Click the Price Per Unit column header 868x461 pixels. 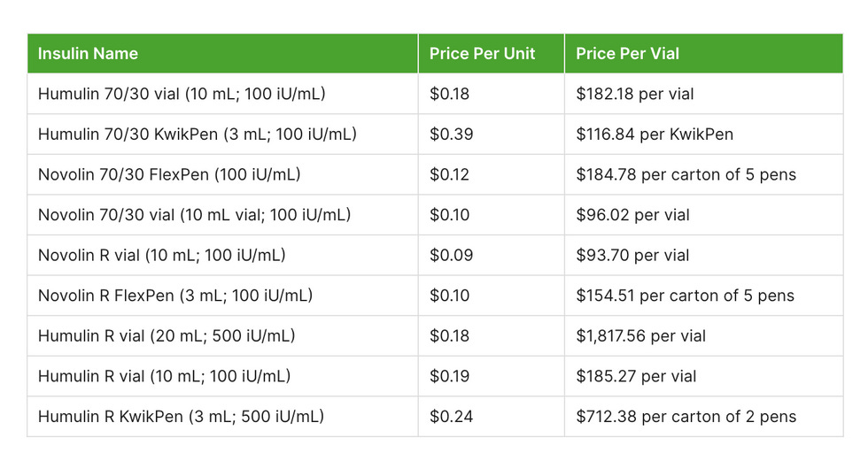click(x=482, y=54)
